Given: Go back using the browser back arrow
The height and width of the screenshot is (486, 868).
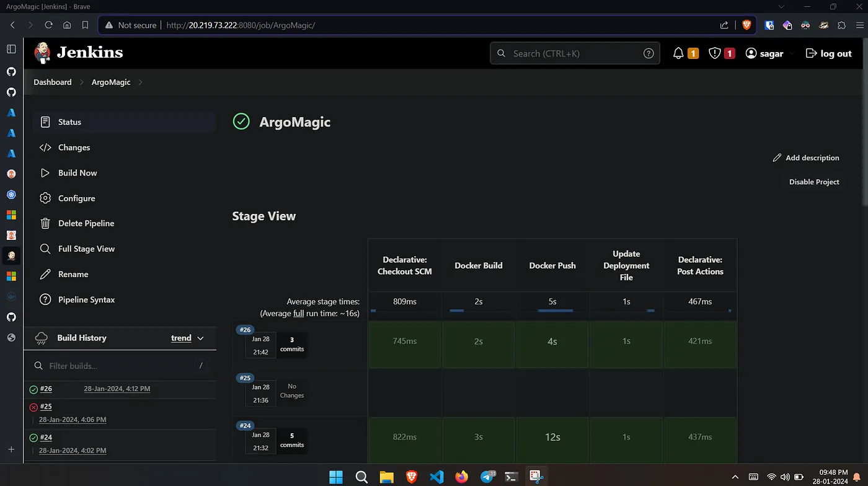Looking at the screenshot, I should coord(12,25).
